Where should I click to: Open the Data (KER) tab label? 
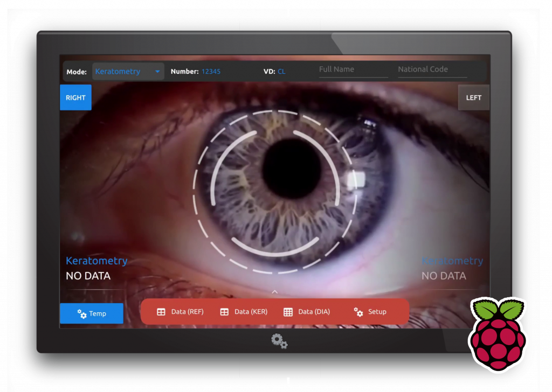click(x=251, y=312)
